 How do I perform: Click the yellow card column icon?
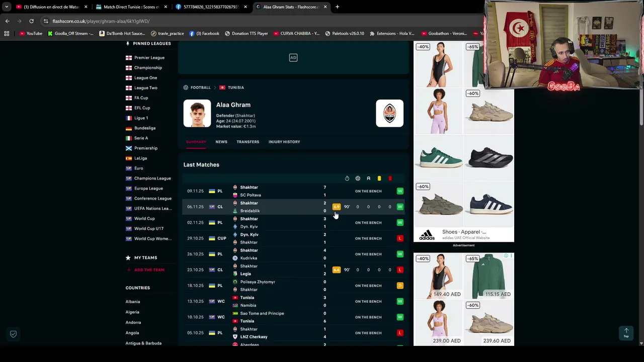(x=379, y=178)
